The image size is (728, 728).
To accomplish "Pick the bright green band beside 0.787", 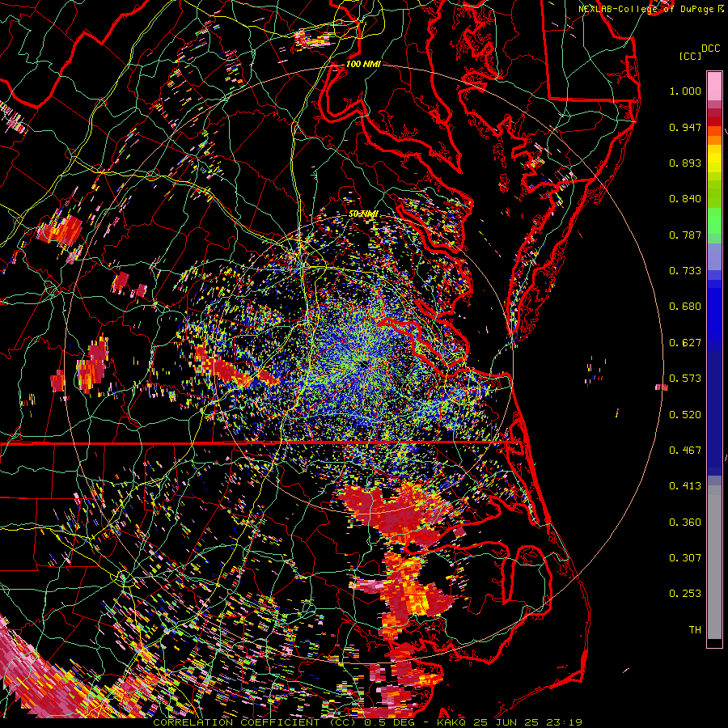I will [714, 223].
